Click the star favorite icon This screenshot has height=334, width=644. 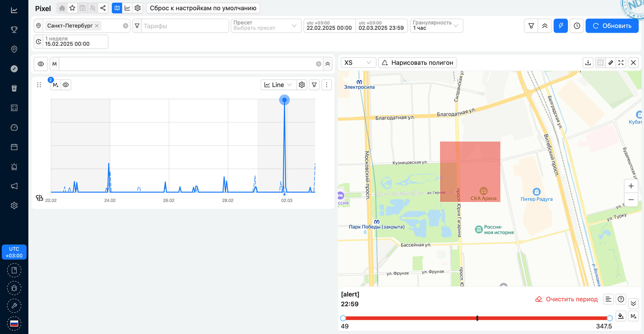tap(72, 8)
